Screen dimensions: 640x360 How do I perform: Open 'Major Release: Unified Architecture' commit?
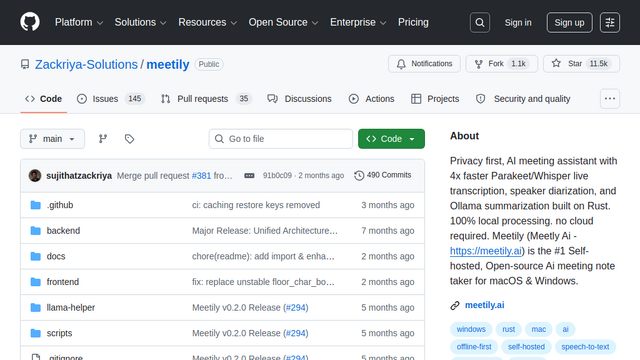click(265, 231)
